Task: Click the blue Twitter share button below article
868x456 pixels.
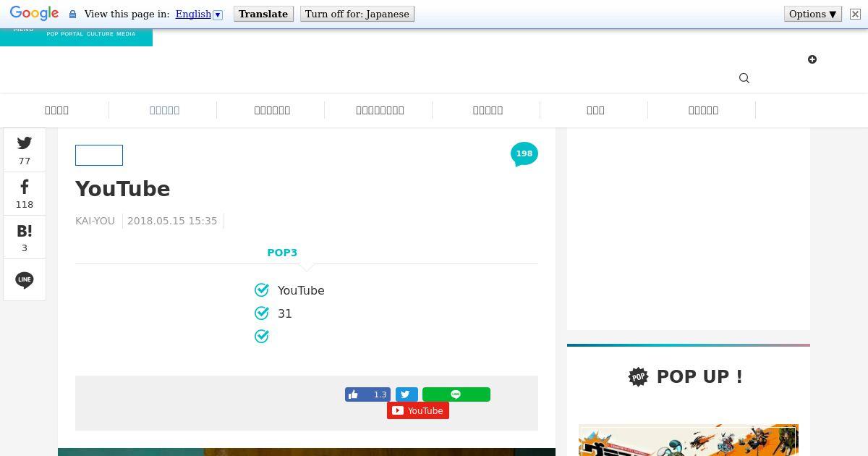Action: tap(407, 394)
